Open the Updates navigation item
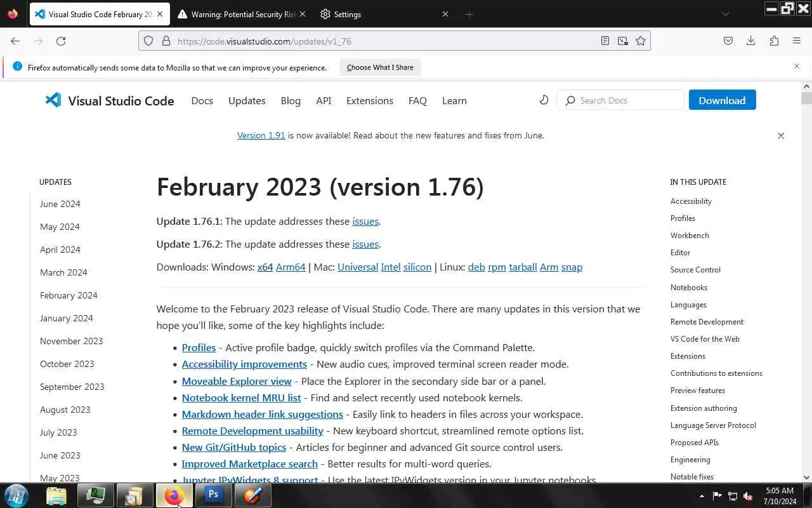 click(247, 100)
